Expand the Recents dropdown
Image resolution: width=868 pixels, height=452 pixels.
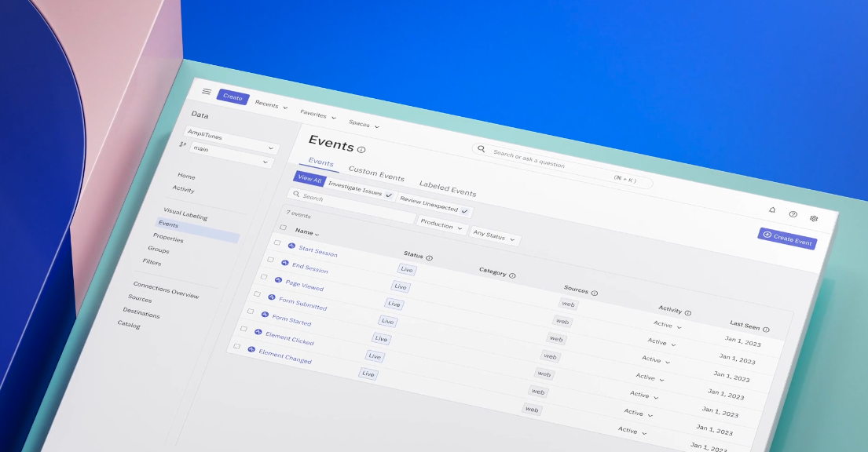(271, 105)
